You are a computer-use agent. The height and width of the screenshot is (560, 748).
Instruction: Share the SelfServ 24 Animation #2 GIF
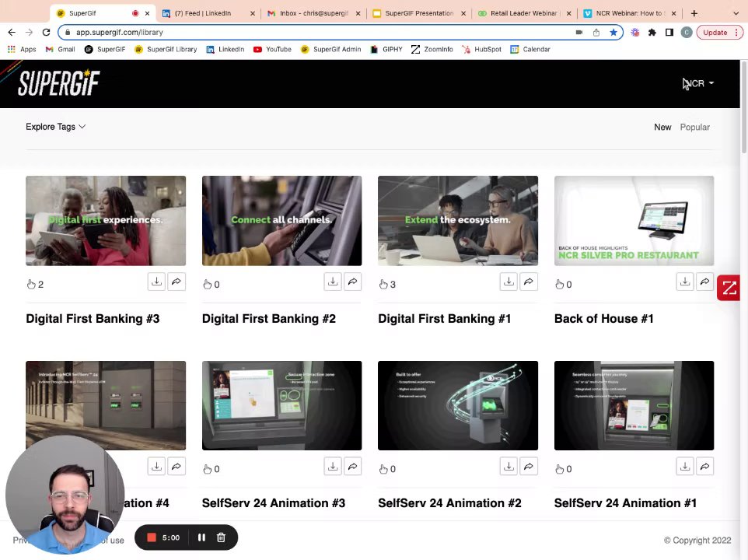click(x=529, y=467)
